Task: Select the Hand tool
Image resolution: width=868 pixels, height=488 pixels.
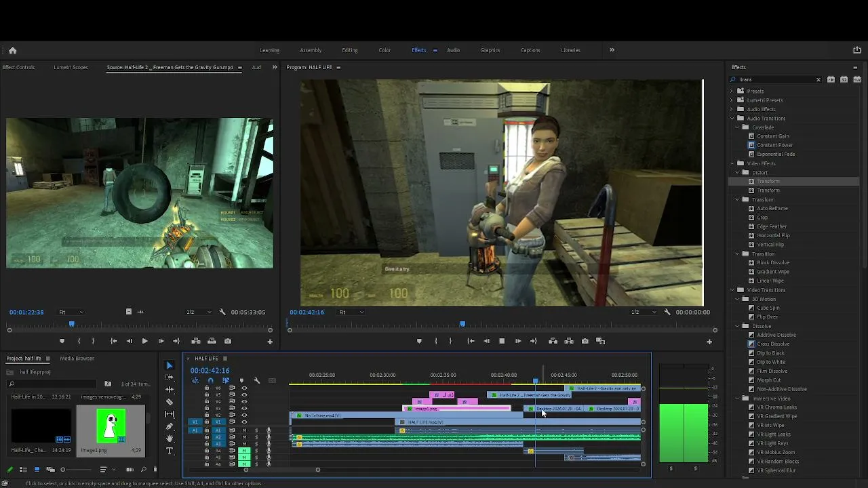Action: pos(170,439)
